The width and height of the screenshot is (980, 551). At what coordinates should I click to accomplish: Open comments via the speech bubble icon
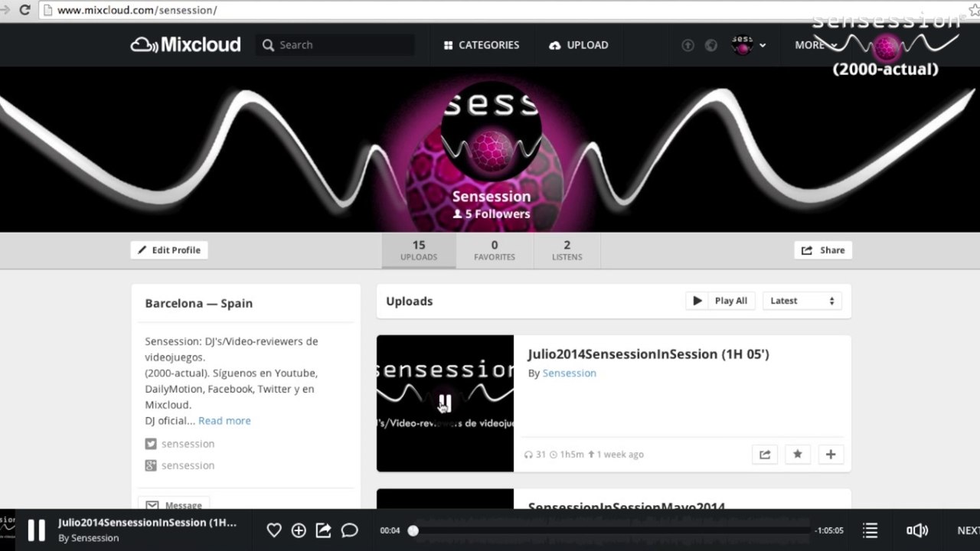[349, 530]
